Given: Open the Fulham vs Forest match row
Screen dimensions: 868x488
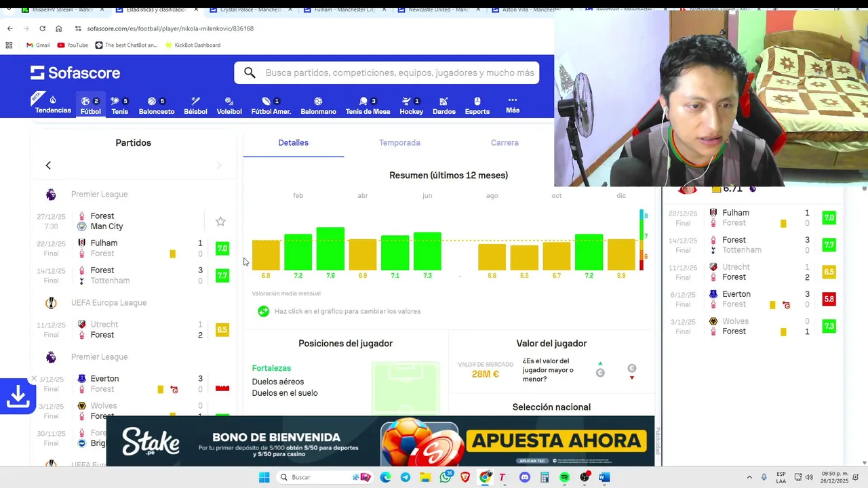Looking at the screenshot, I should (x=133, y=248).
